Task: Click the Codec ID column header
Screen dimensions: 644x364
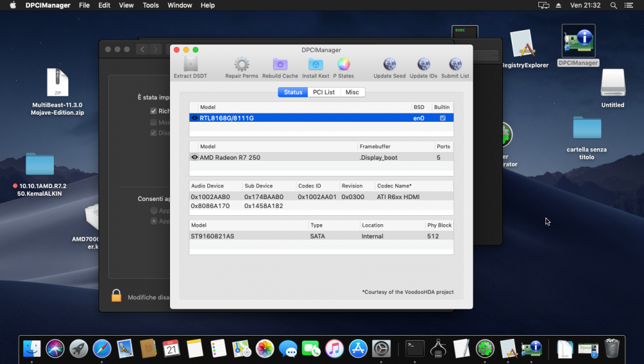Action: point(317,186)
